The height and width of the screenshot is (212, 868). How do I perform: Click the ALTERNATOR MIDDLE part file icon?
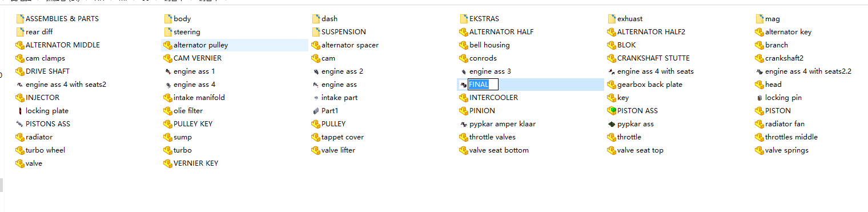click(x=20, y=45)
